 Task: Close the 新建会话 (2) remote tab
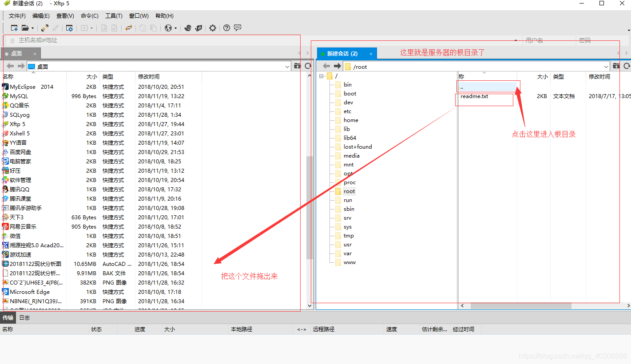point(371,54)
